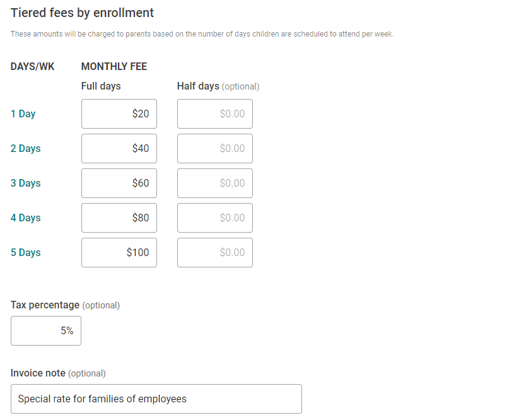
Task: Select the 5 Days full days $100 field
Action: (119, 252)
